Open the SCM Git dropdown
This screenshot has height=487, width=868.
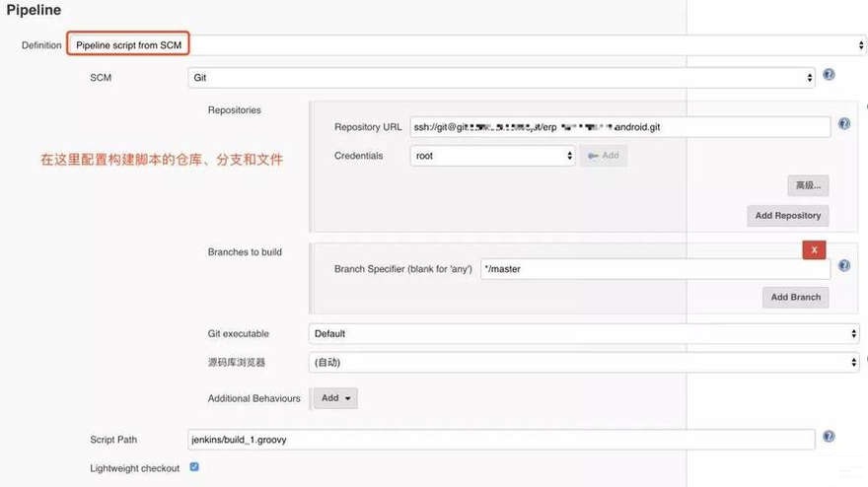click(501, 78)
